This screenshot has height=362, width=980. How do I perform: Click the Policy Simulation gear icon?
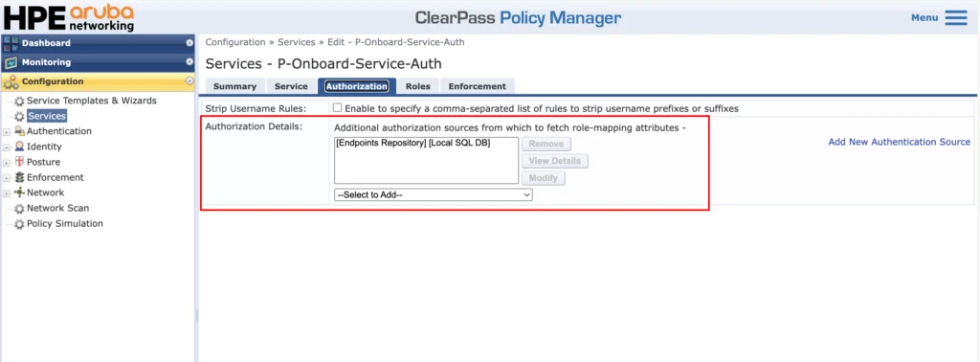point(20,224)
